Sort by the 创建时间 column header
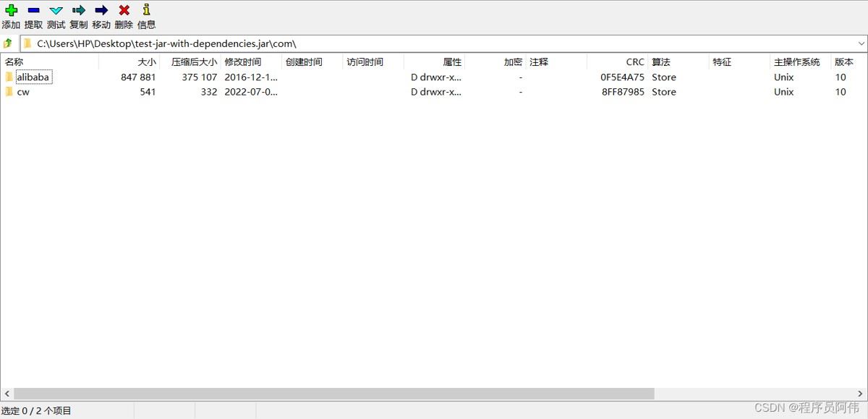 [304, 62]
